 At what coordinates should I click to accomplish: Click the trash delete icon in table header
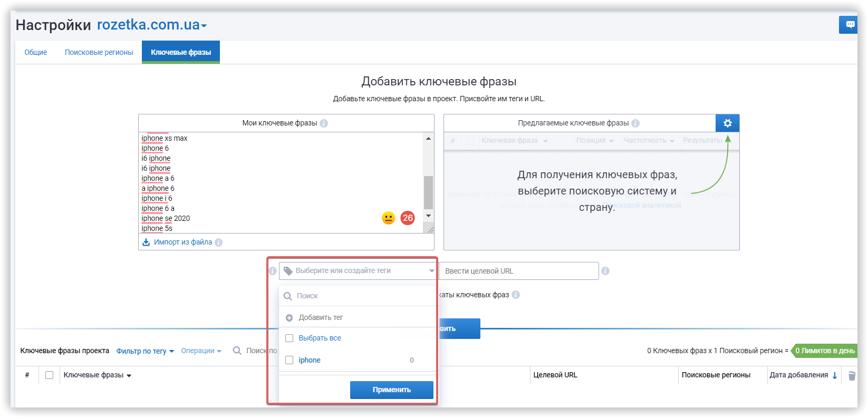coord(852,376)
